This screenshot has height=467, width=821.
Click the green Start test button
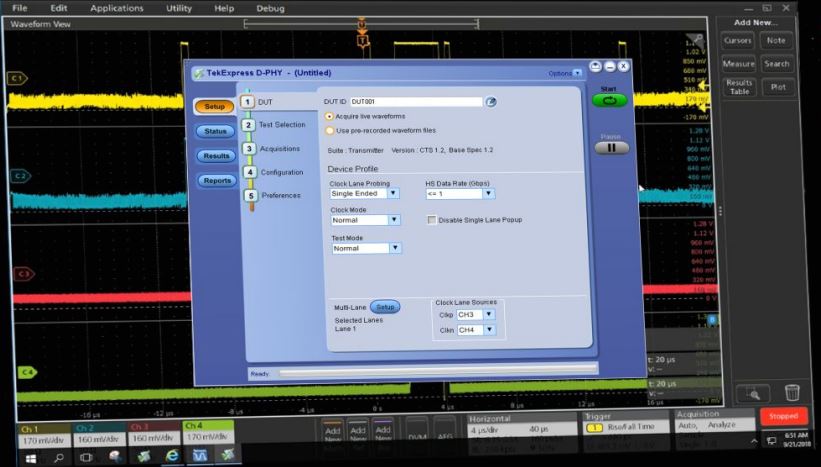[609, 101]
